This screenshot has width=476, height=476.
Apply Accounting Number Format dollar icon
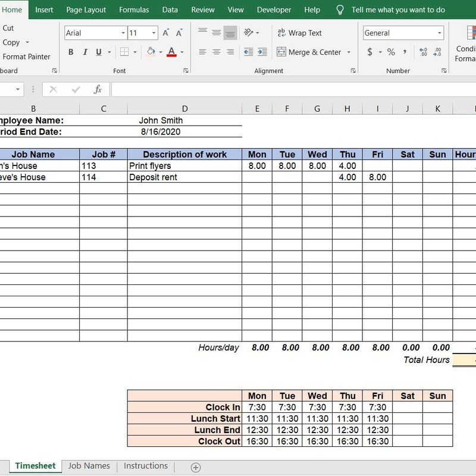[x=369, y=52]
